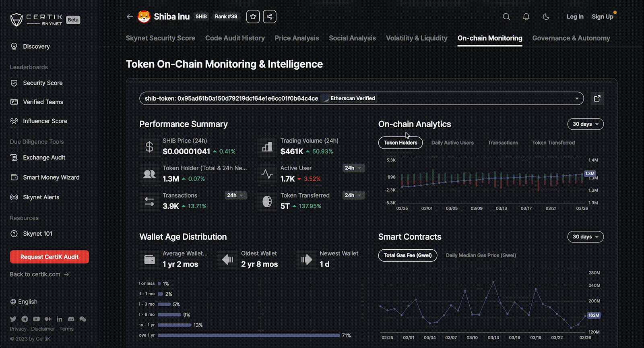Select the Token Transferred chart option
Screen dimensions: 644x348
(553, 143)
